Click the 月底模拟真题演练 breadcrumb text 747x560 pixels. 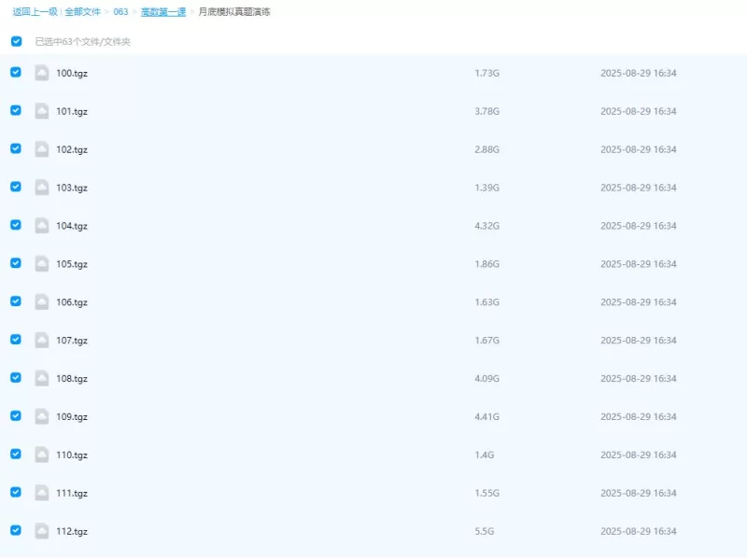[234, 12]
